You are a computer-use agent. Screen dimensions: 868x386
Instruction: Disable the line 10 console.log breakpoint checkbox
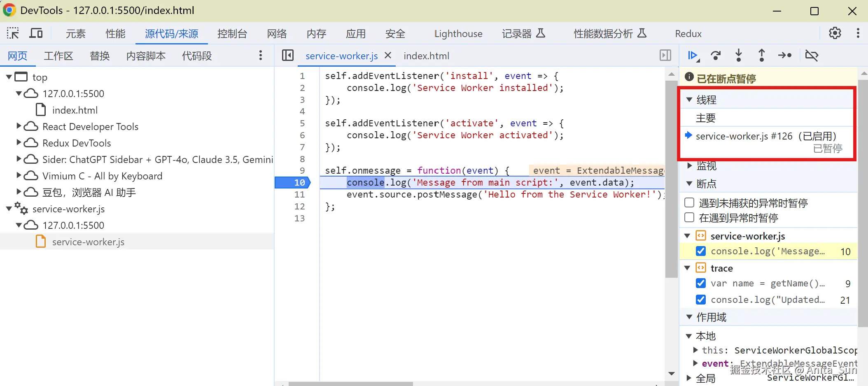pos(700,251)
